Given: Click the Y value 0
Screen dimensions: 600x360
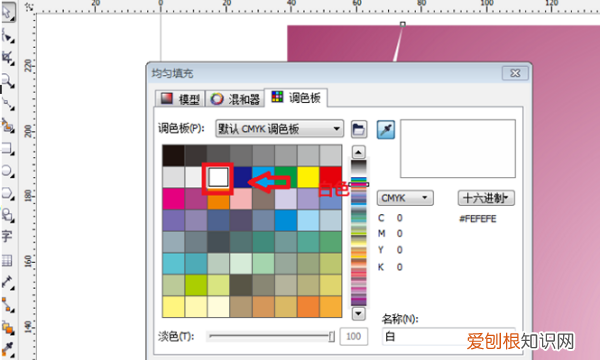Looking at the screenshot, I should click(399, 250).
